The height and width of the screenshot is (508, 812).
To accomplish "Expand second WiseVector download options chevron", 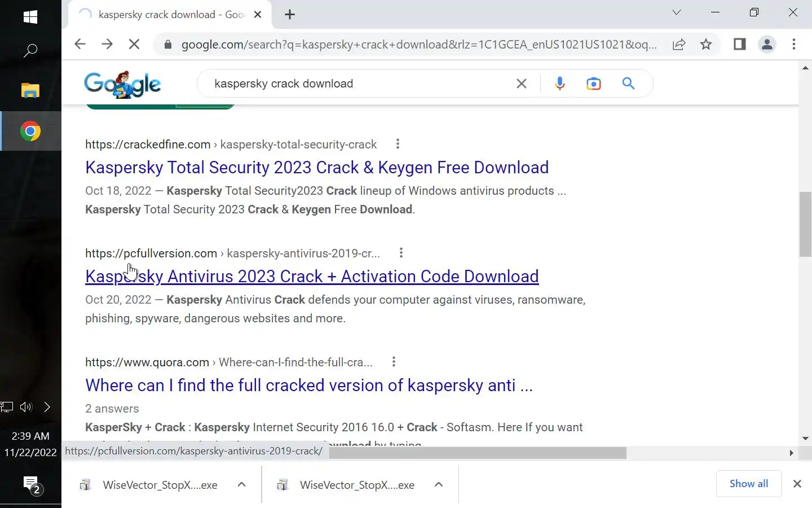I will click(x=439, y=484).
